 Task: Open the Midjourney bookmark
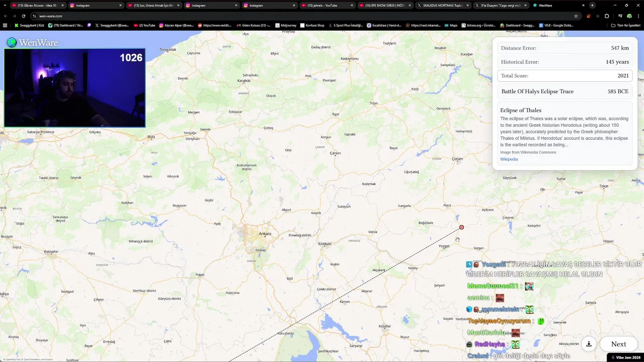point(285,25)
